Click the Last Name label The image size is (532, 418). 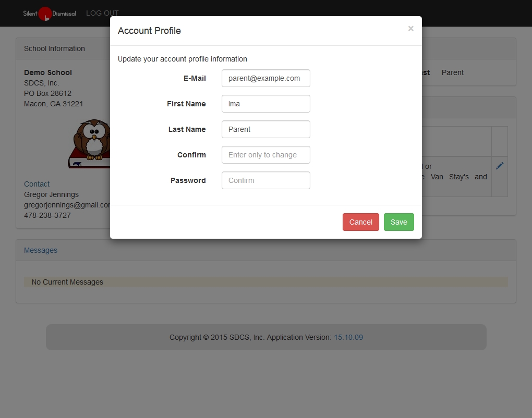[187, 129]
